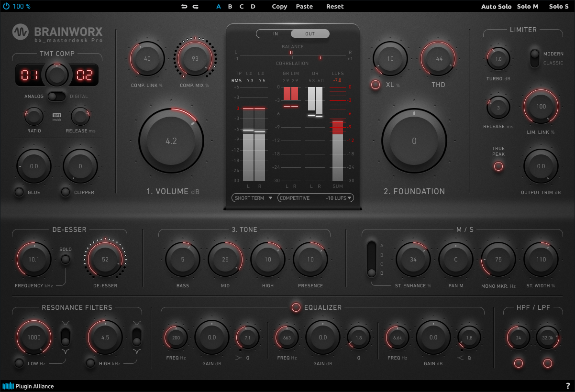The image size is (575, 392).
Task: Click the DE-ESSER amount knob
Action: 105,260
